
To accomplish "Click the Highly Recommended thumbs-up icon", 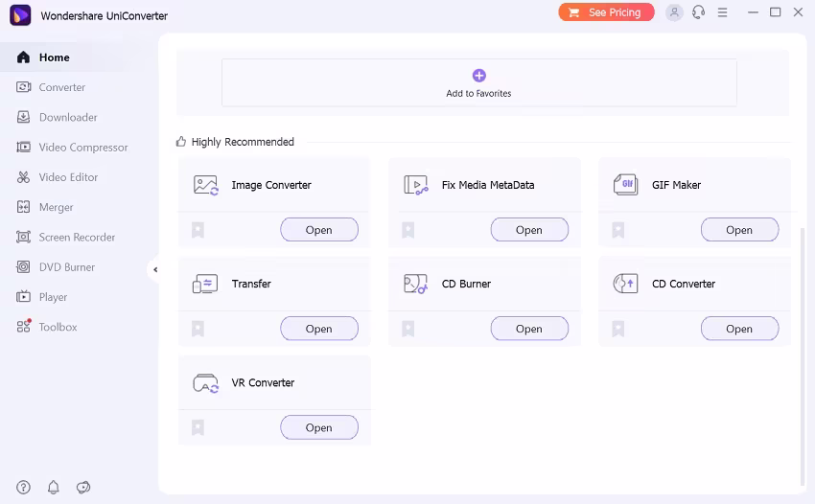I will pos(181,141).
